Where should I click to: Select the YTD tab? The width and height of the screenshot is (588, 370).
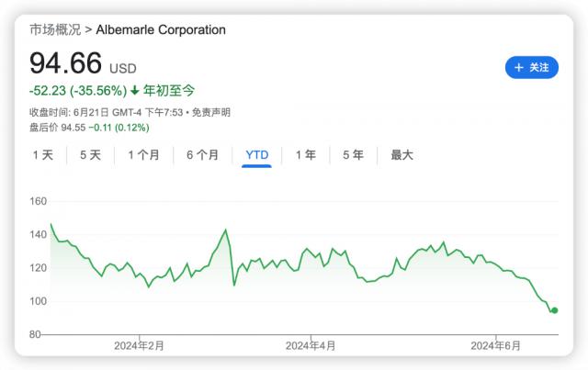[x=257, y=155]
